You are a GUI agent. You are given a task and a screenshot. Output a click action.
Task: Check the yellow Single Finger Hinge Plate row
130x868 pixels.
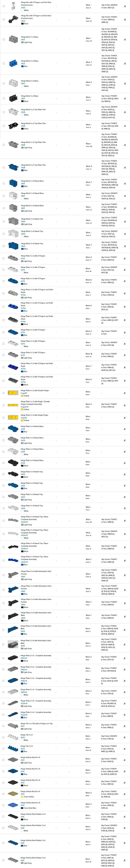click(x=4, y=418)
